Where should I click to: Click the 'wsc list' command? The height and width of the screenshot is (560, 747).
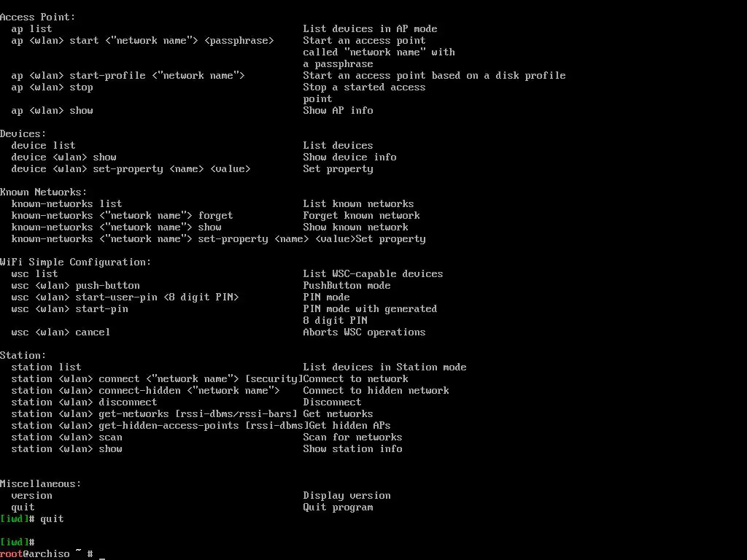pos(34,274)
